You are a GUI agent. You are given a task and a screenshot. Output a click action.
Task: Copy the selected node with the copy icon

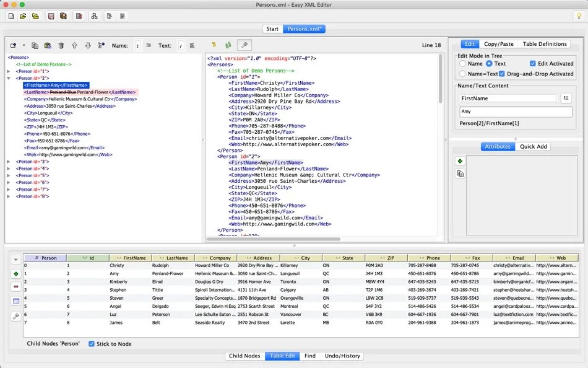(x=35, y=45)
